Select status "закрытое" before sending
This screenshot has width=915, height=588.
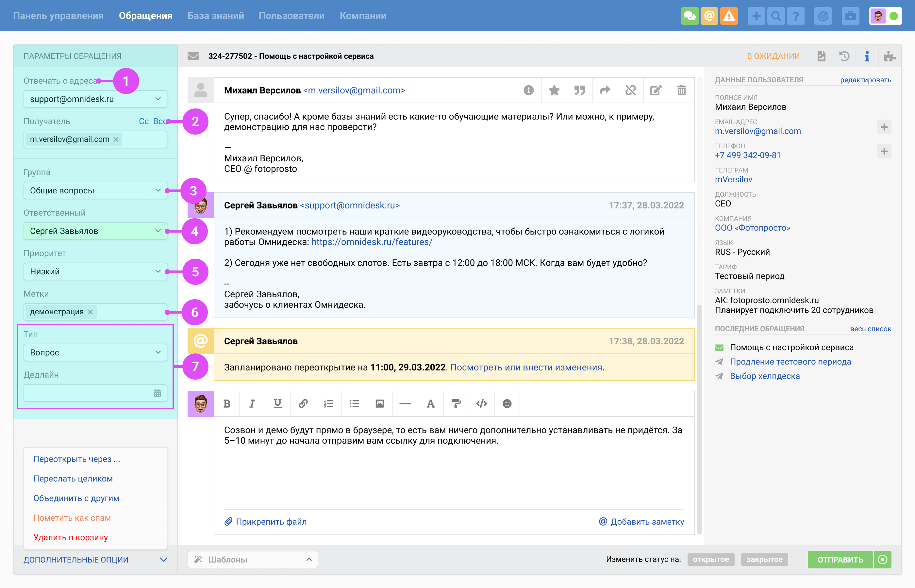(764, 559)
